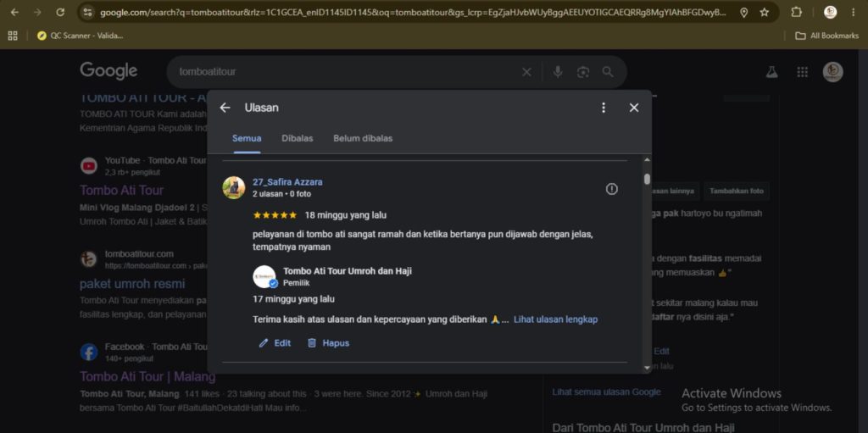This screenshot has width=868, height=433.
Task: Click the tomboatitour.com site favicon
Action: (88, 259)
